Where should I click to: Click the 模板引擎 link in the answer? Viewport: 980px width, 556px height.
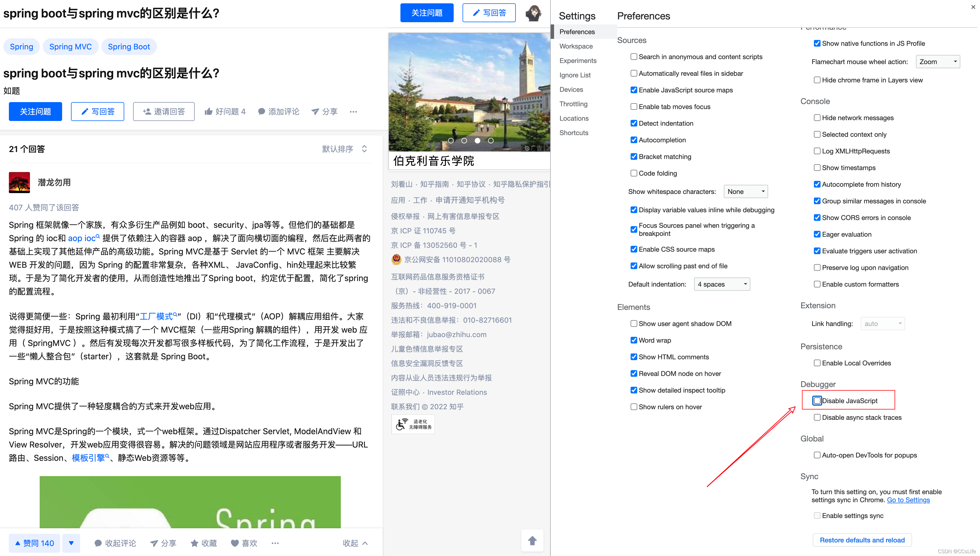pos(90,458)
